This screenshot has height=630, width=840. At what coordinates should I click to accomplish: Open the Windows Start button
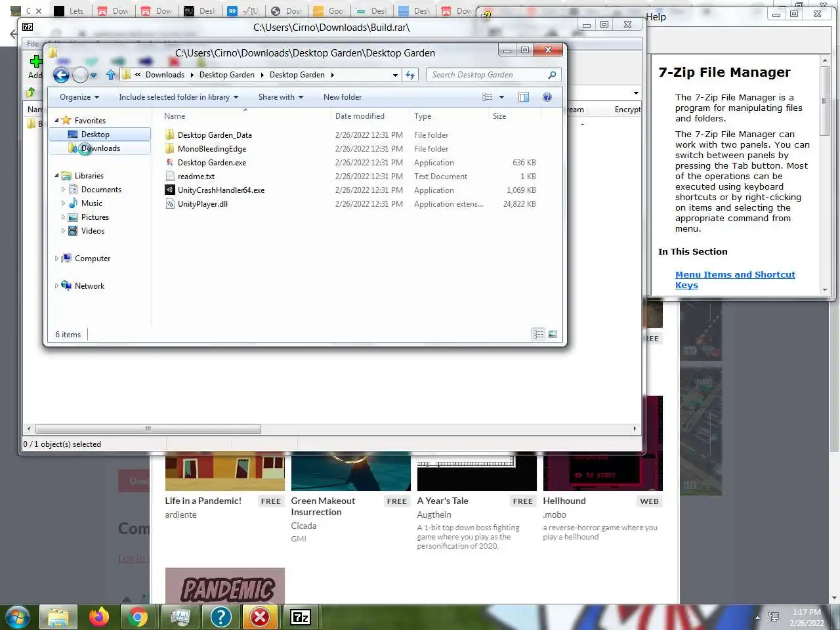(x=17, y=617)
